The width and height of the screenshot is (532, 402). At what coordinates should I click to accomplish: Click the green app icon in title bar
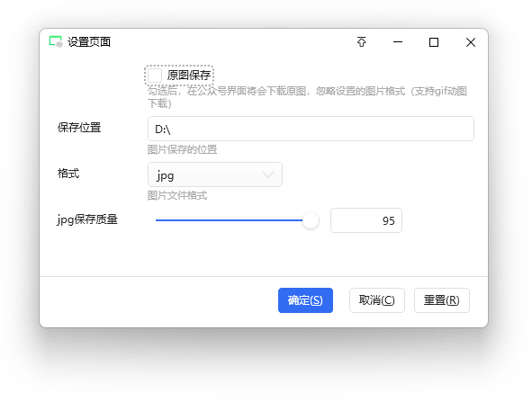pyautogui.click(x=56, y=41)
